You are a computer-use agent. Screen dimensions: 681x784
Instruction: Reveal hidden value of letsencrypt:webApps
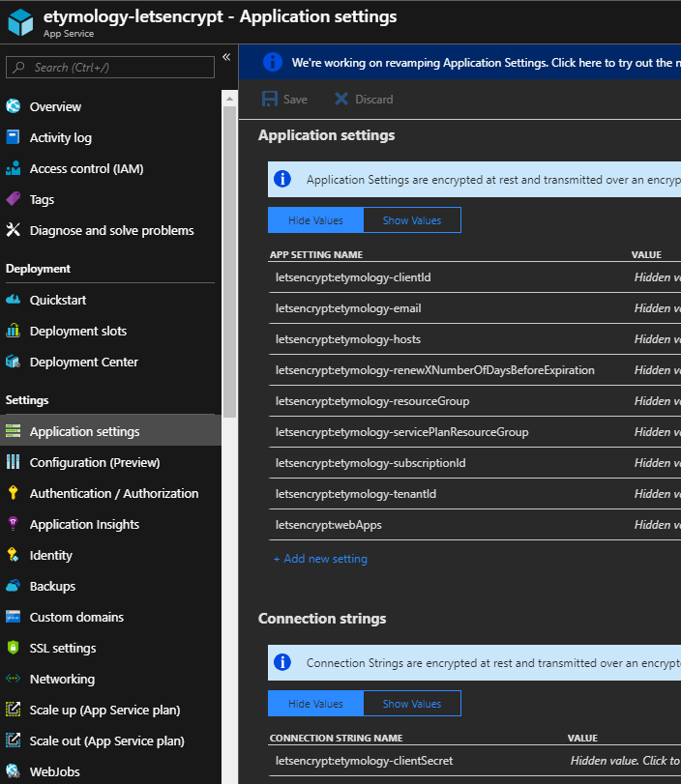click(x=658, y=525)
